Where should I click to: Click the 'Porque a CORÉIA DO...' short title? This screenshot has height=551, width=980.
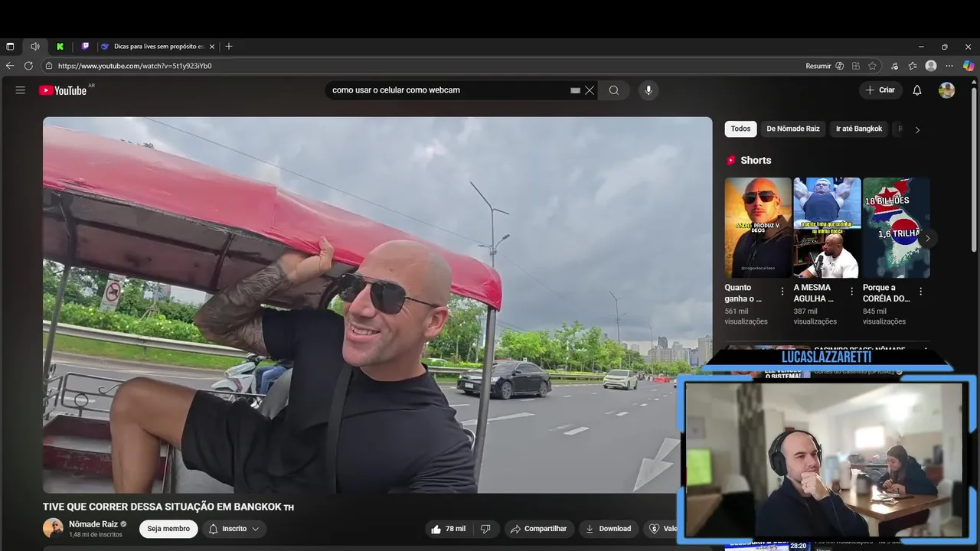(x=887, y=293)
